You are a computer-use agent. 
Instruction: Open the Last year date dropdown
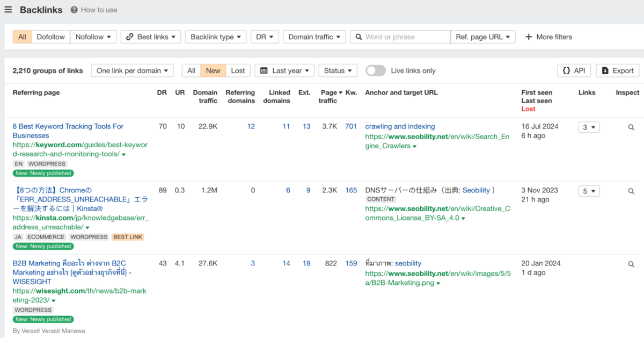click(284, 70)
